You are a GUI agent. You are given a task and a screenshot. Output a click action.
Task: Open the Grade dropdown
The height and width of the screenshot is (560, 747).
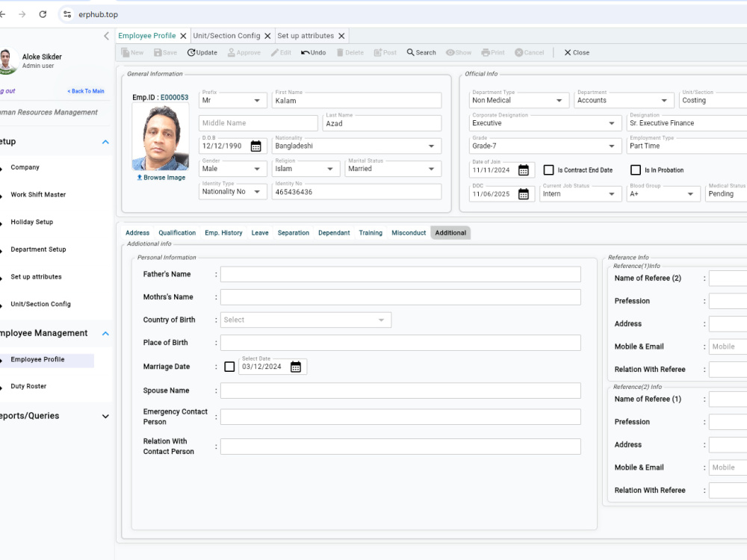[x=545, y=146]
